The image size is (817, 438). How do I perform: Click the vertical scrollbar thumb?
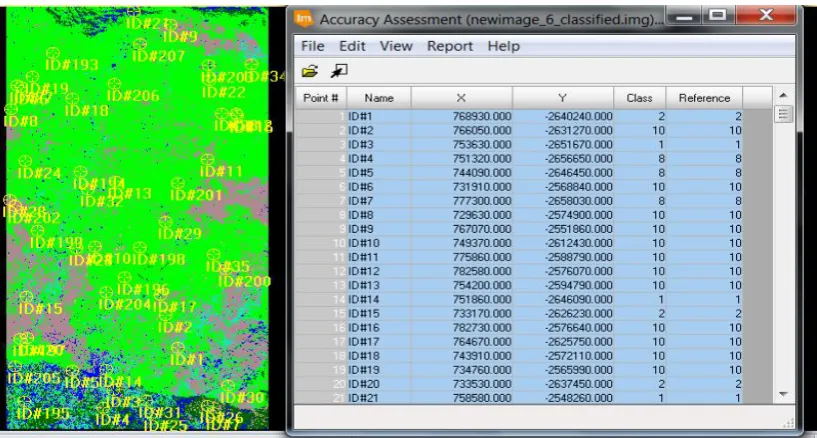(783, 114)
